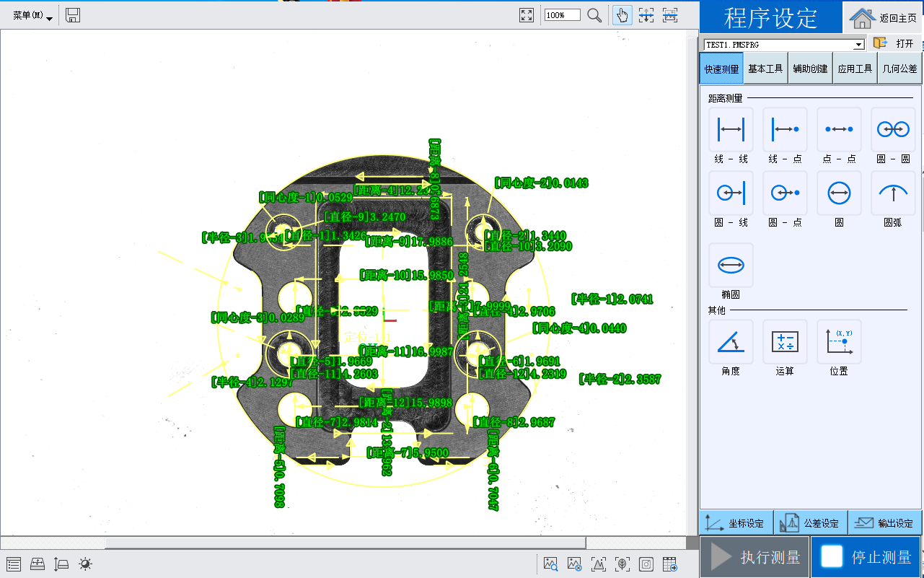Open 公差设定 tolerance settings
This screenshot has width=924, height=578.
coord(811,523)
